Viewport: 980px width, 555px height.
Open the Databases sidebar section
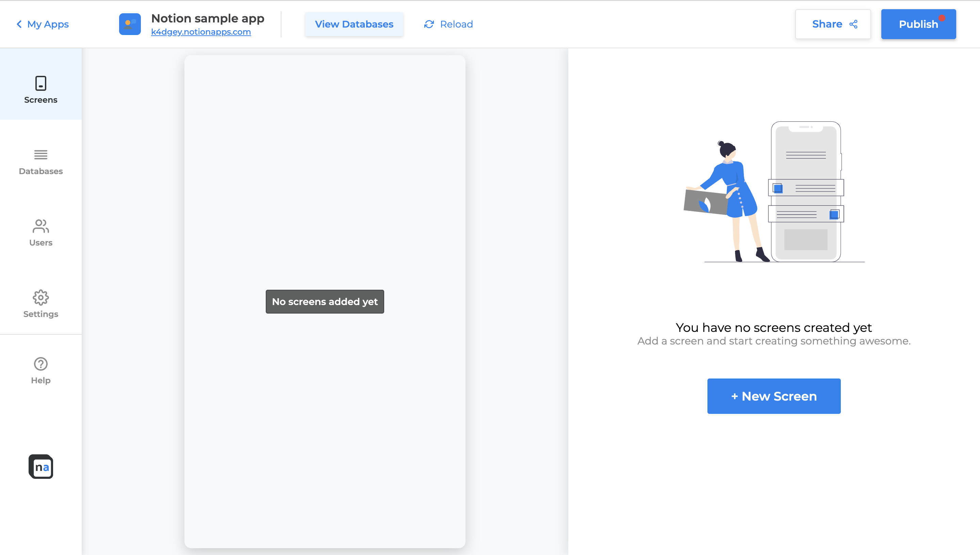(40, 162)
